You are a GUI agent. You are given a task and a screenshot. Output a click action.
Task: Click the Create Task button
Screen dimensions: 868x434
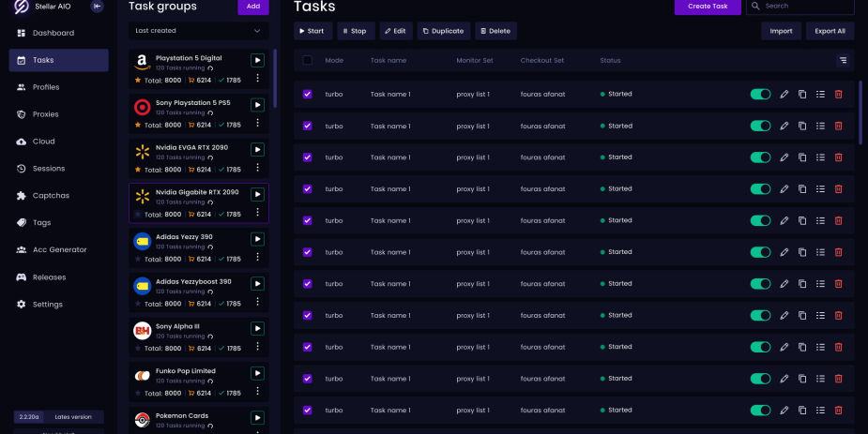pyautogui.click(x=707, y=7)
